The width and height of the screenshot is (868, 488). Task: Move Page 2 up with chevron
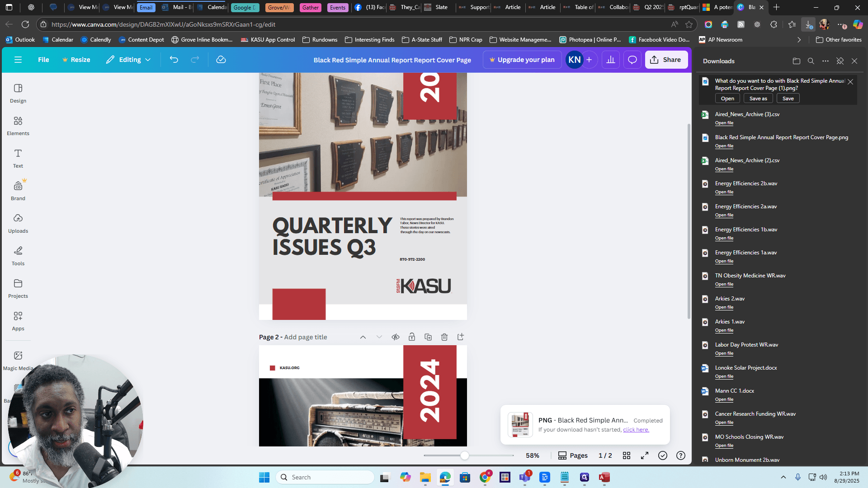(363, 337)
